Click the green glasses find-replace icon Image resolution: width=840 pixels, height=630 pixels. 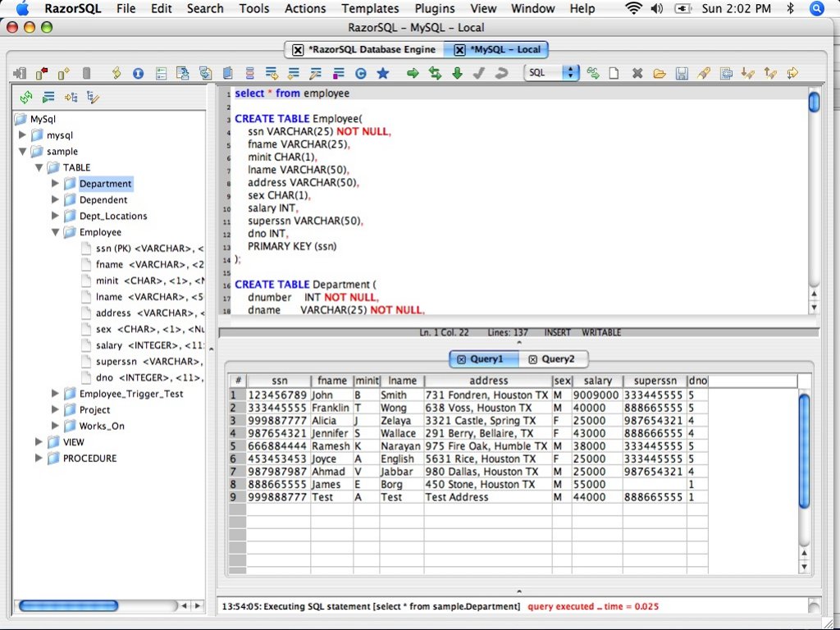click(x=592, y=73)
